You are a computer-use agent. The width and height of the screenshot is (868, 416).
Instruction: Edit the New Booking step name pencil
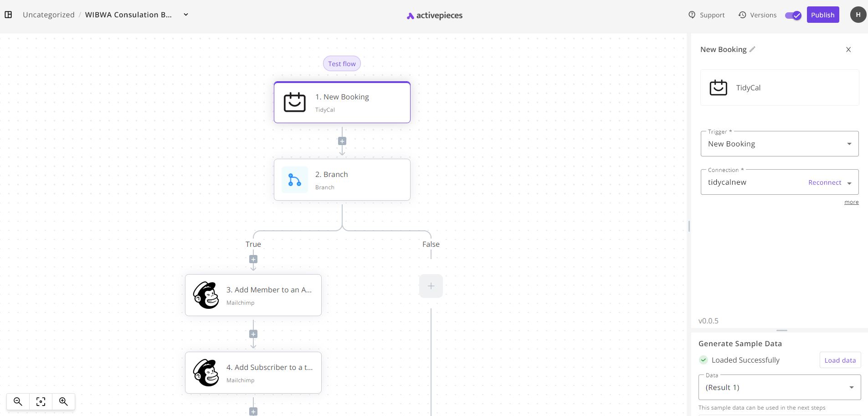click(752, 49)
